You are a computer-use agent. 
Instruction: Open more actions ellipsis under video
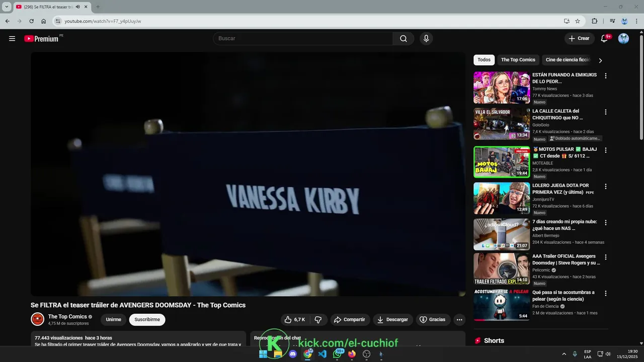coord(459,320)
